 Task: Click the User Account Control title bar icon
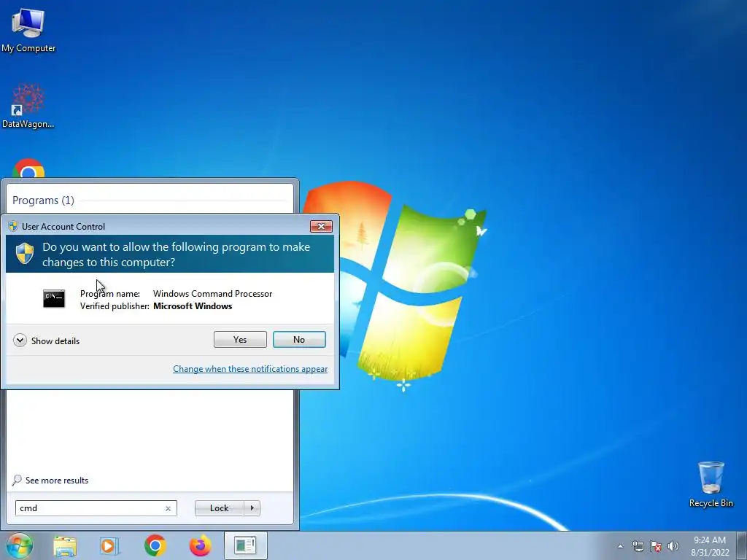[13, 226]
